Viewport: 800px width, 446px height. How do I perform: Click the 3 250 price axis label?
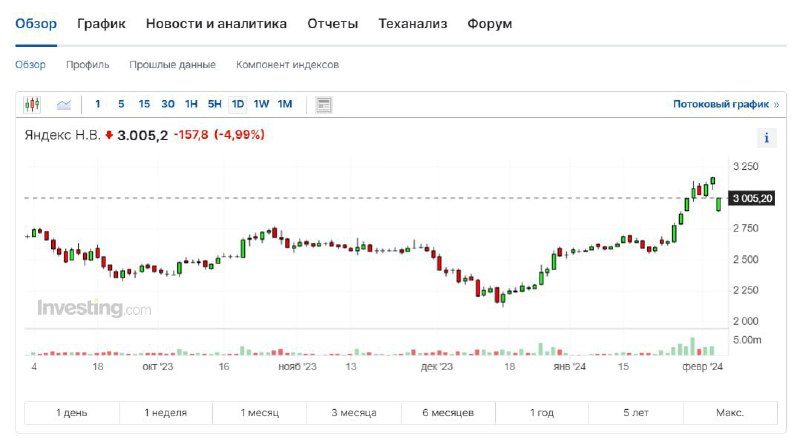(x=745, y=166)
